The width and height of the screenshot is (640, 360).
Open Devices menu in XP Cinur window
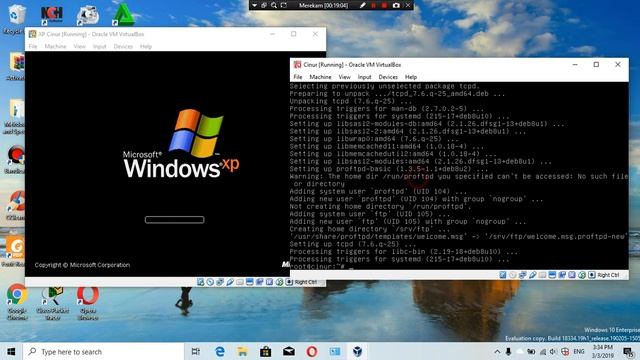[x=123, y=47]
